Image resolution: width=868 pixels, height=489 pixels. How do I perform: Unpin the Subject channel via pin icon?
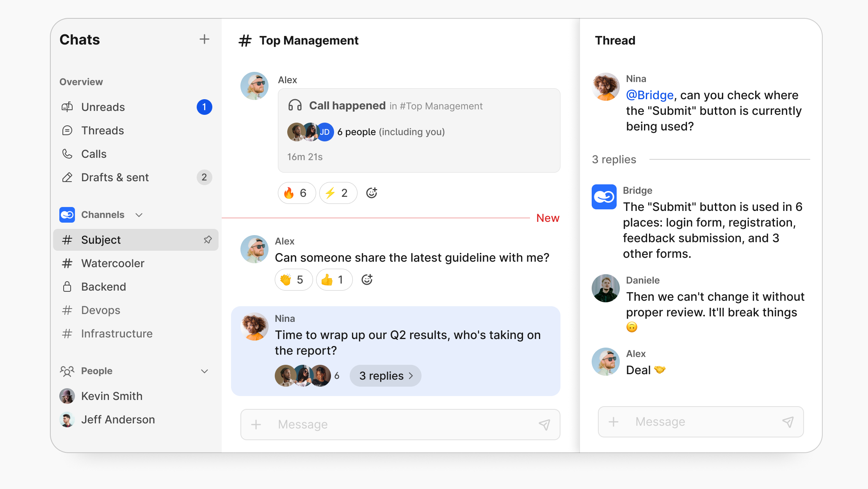pos(208,240)
